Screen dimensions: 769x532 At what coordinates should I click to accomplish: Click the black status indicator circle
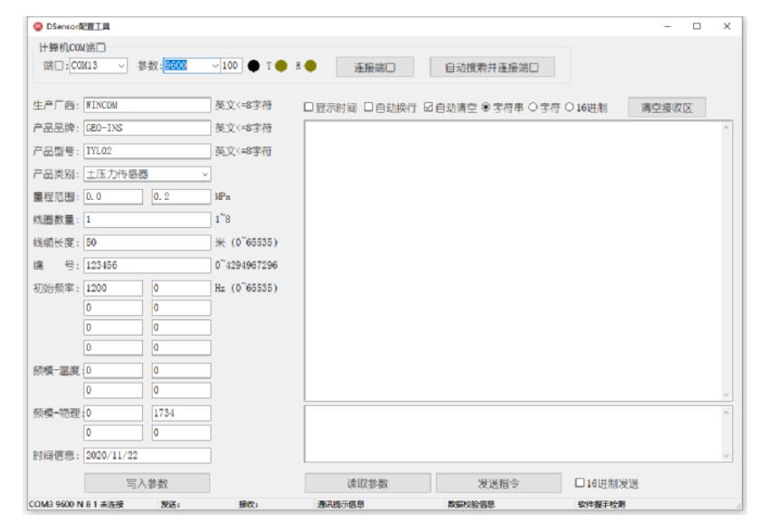point(253,66)
